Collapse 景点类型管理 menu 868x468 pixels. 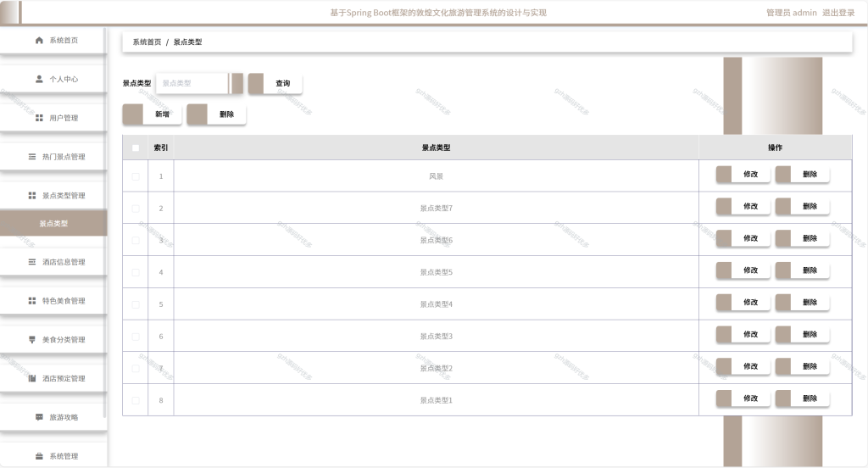click(53, 196)
